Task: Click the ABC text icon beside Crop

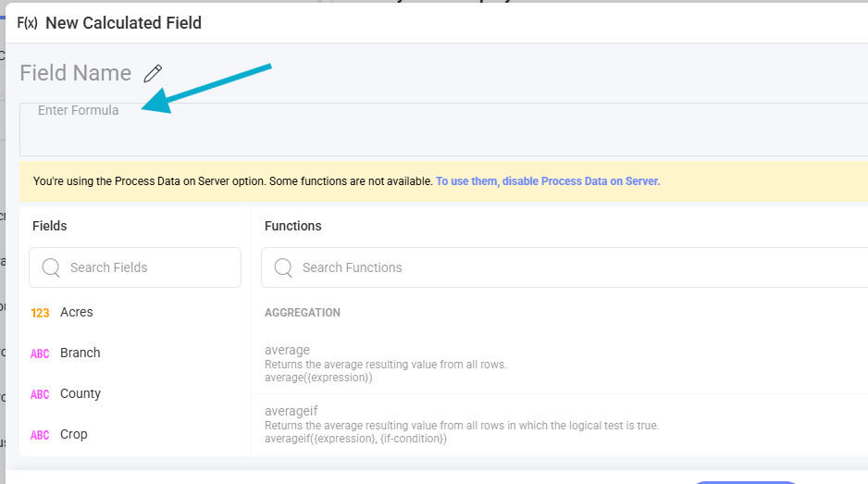Action: coord(40,435)
